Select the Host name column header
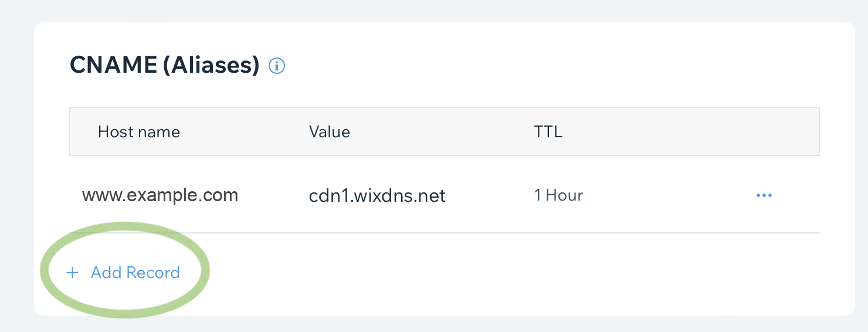 point(139,132)
